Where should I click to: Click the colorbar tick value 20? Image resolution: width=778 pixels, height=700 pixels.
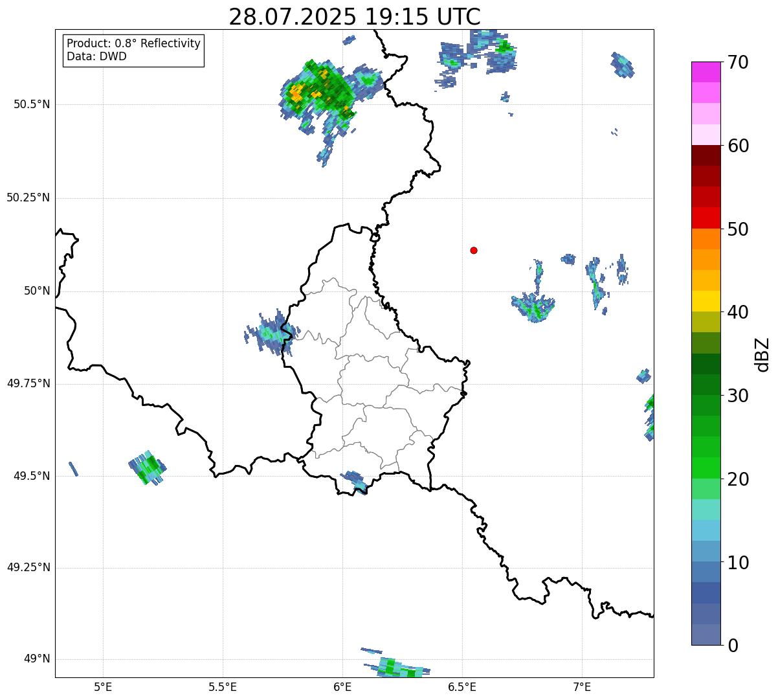coord(737,479)
